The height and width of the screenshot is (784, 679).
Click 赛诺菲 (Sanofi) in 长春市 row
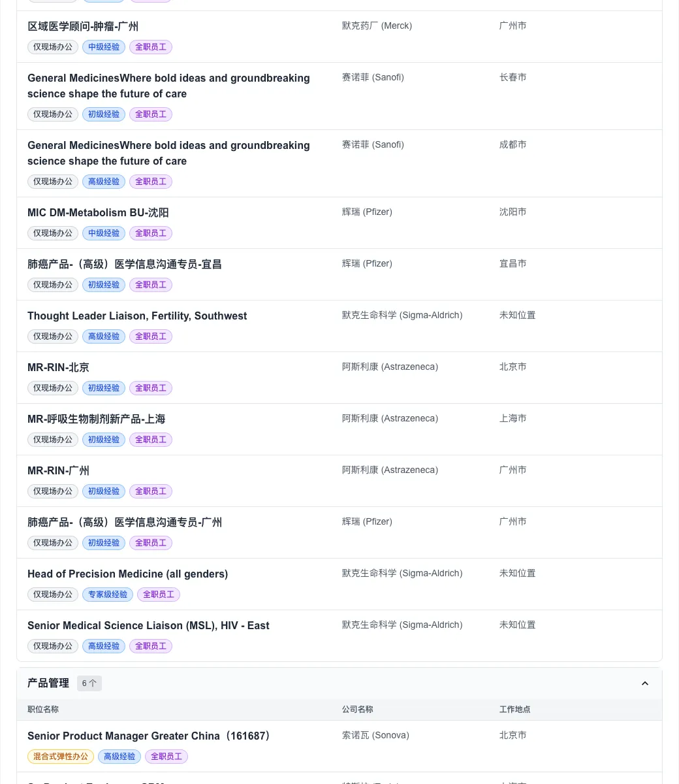pyautogui.click(x=373, y=78)
